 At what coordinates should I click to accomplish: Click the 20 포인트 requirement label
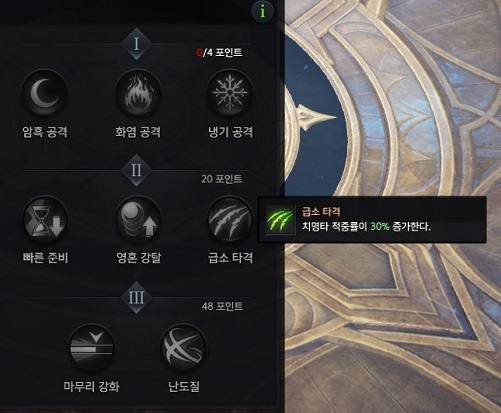pyautogui.click(x=222, y=179)
